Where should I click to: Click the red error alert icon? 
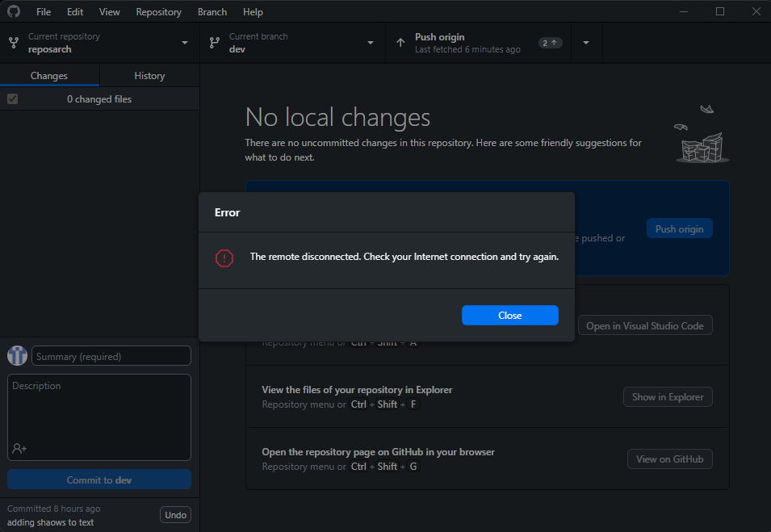click(224, 257)
